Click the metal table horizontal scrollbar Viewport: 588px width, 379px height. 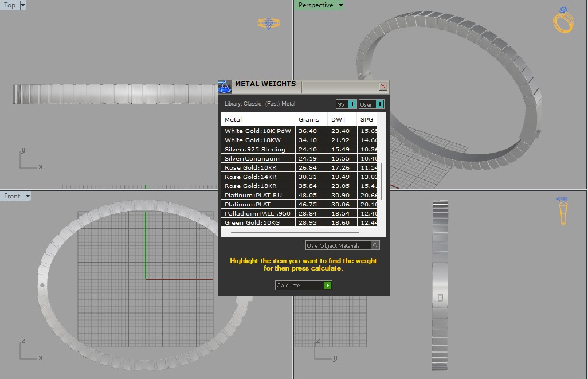click(x=295, y=232)
